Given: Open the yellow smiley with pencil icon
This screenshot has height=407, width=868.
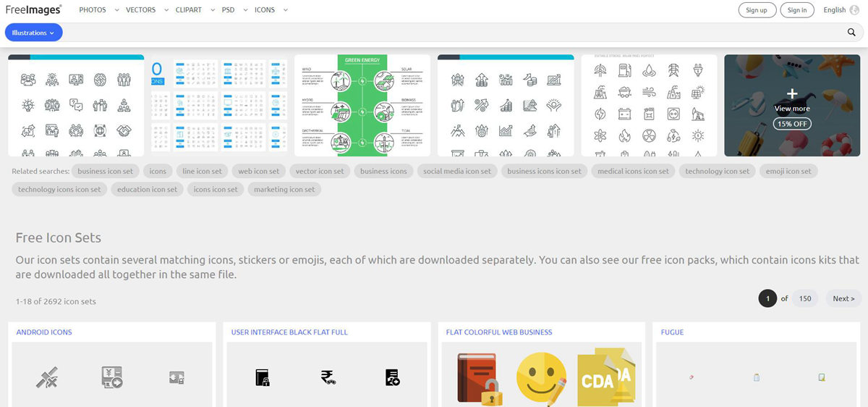Looking at the screenshot, I should (x=541, y=378).
